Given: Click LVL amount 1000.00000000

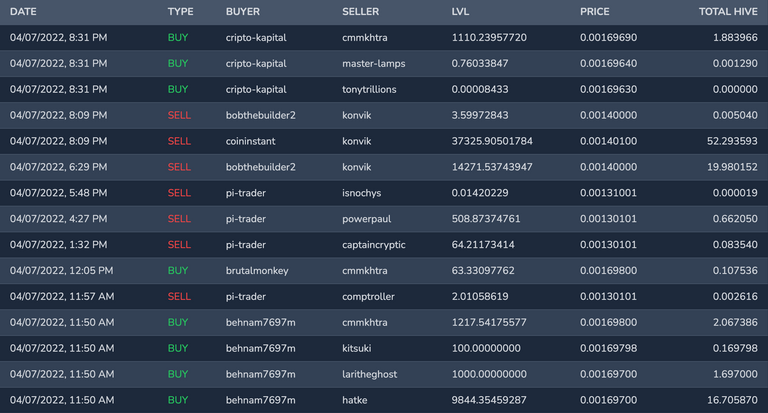Looking at the screenshot, I should (489, 374).
